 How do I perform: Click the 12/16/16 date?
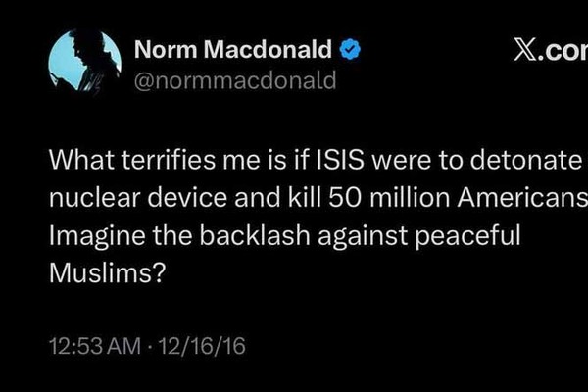tap(206, 346)
